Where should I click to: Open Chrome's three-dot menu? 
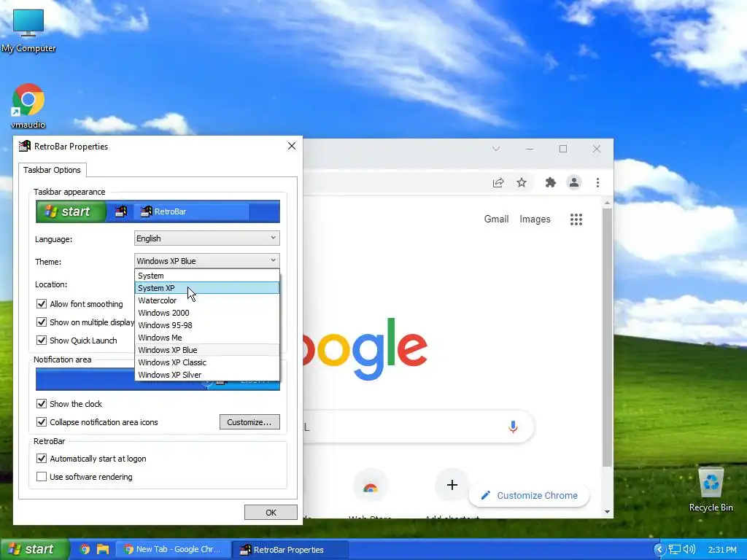coord(597,182)
